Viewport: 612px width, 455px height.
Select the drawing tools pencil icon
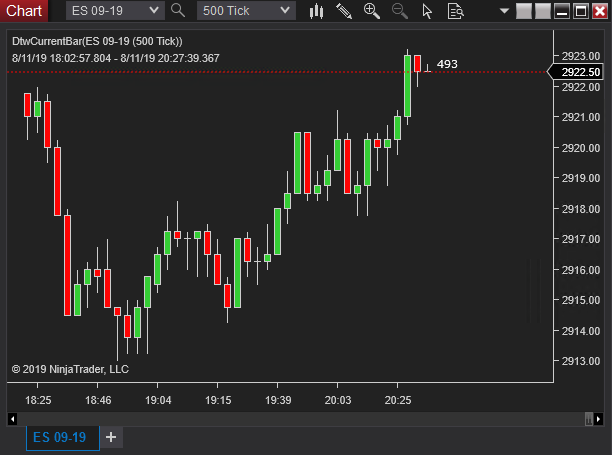(x=344, y=11)
